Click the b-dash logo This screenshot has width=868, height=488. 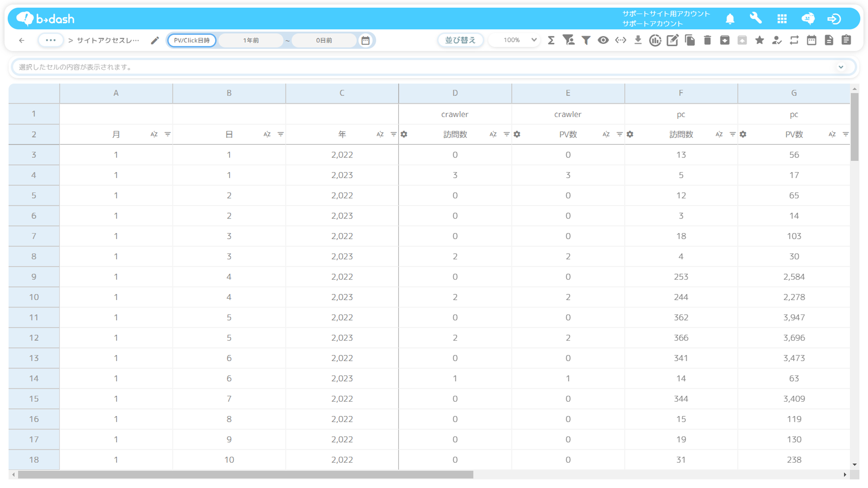point(45,18)
